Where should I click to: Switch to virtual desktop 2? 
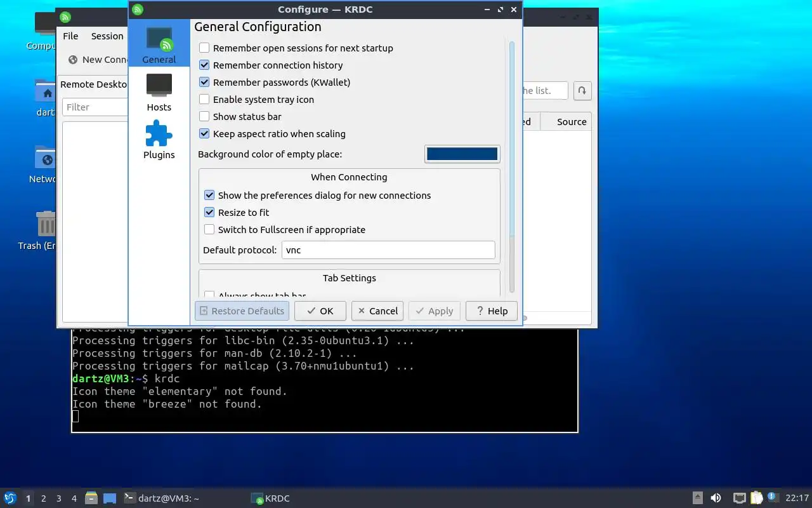44,498
